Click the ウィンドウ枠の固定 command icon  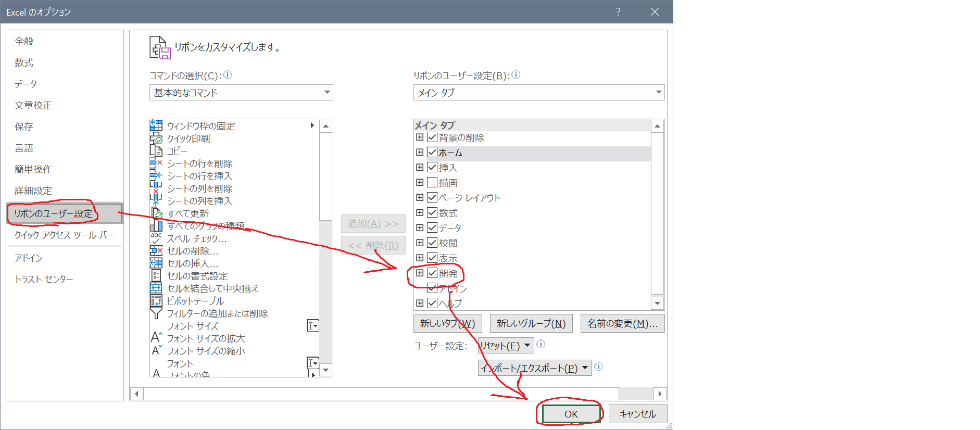156,125
